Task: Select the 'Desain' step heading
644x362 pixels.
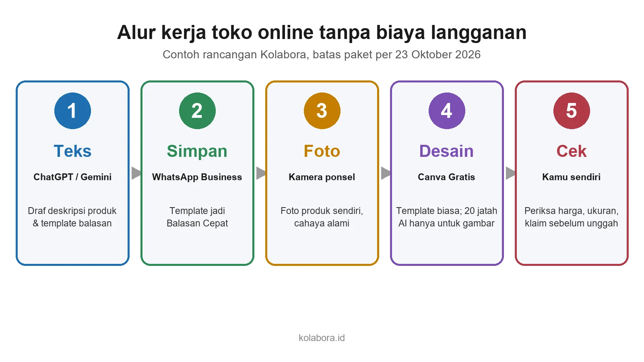Action: pyautogui.click(x=447, y=151)
